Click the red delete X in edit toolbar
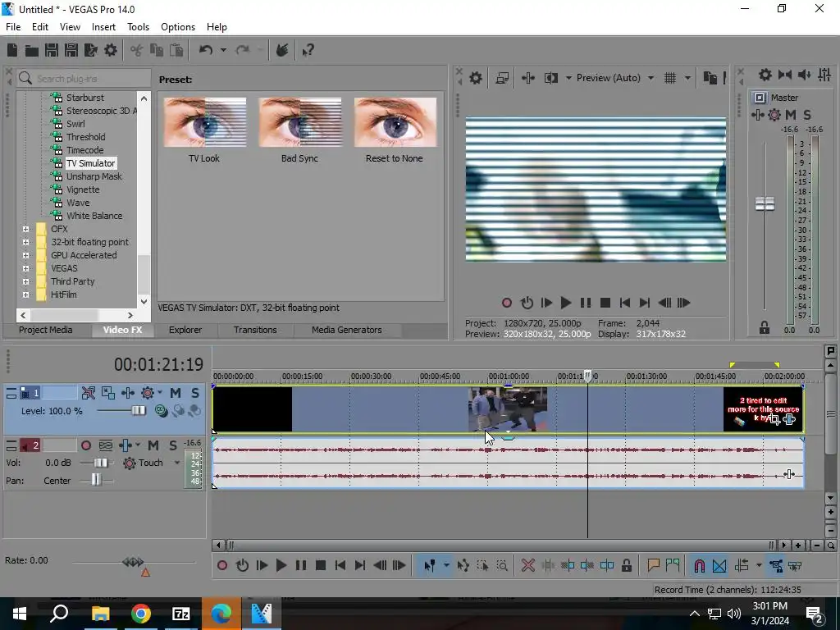The width and height of the screenshot is (840, 630). click(x=527, y=565)
